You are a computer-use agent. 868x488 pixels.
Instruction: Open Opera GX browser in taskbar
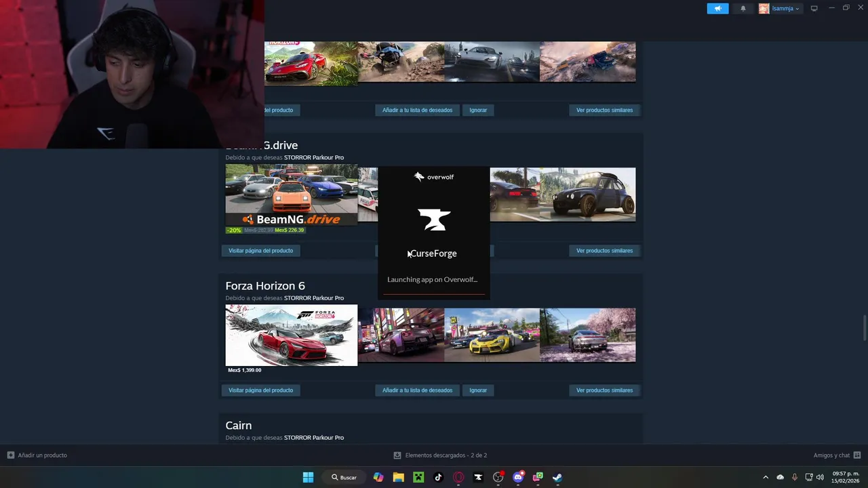[458, 477]
